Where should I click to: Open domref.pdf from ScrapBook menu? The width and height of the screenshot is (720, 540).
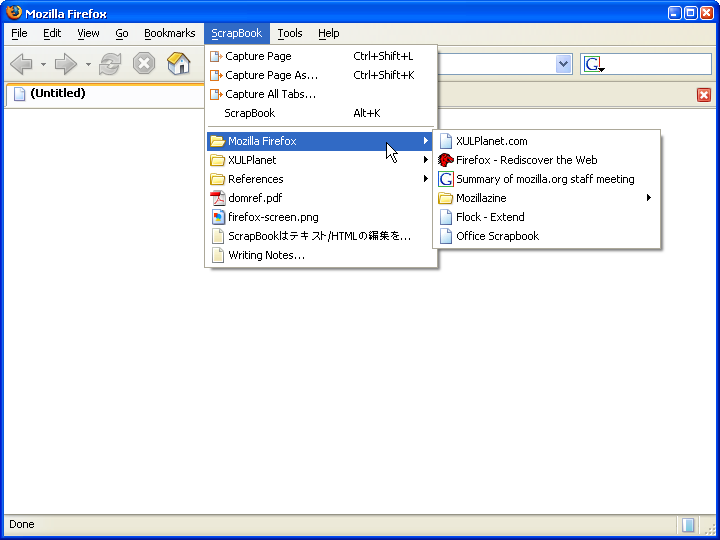pos(321,198)
